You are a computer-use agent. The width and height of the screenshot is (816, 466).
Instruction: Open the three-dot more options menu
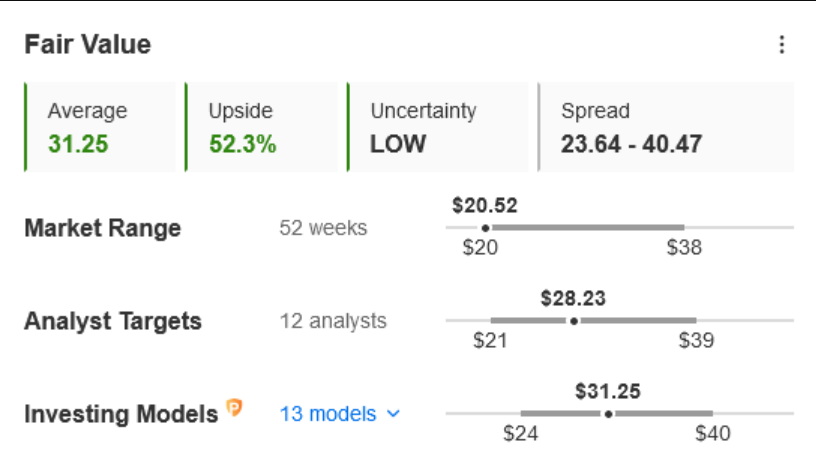[782, 45]
